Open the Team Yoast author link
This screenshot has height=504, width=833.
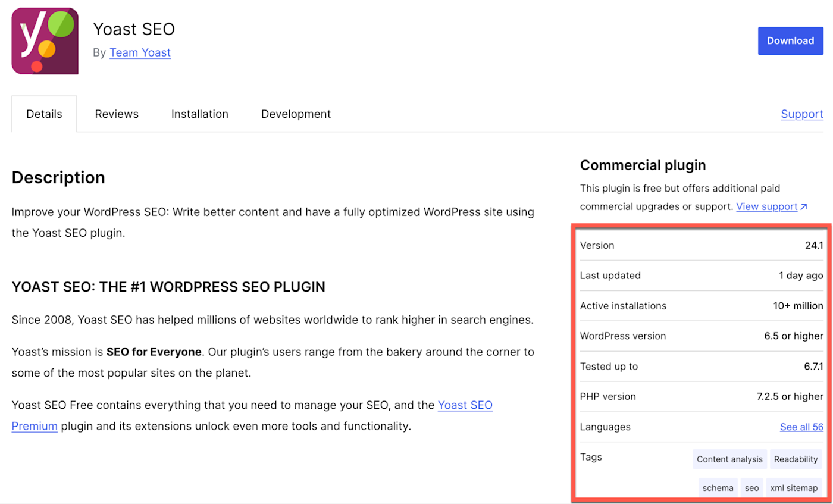[x=140, y=52]
